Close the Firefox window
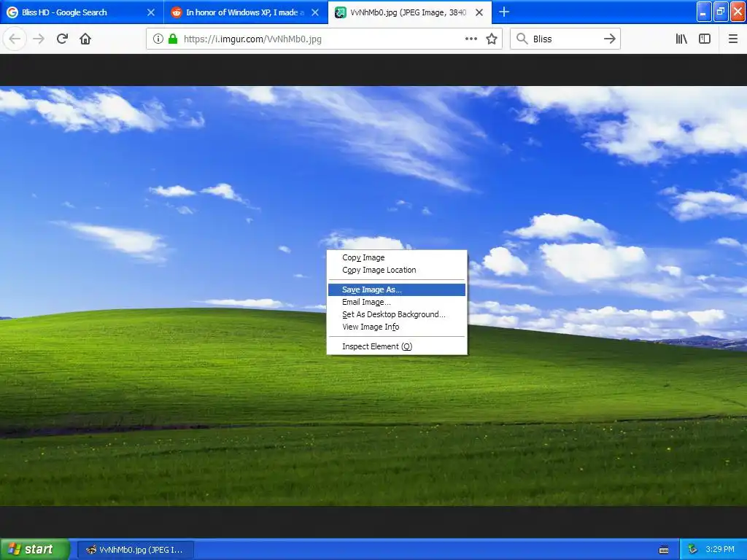 point(738,12)
